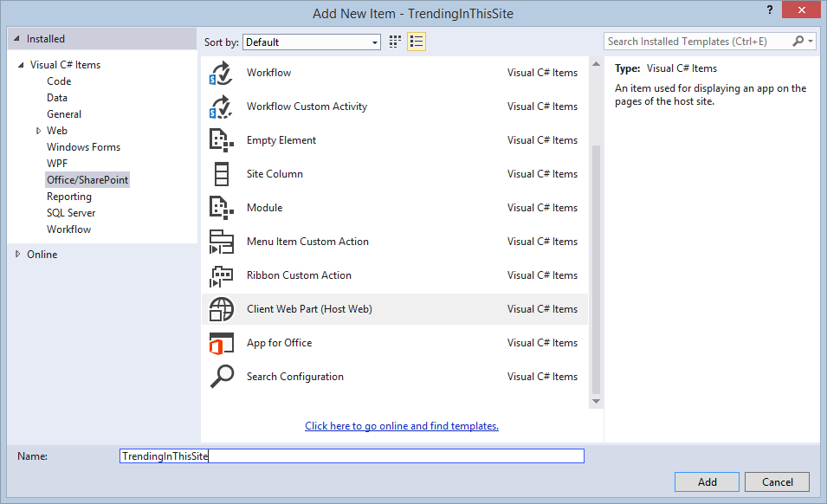Switch to medium icons list view

[417, 42]
